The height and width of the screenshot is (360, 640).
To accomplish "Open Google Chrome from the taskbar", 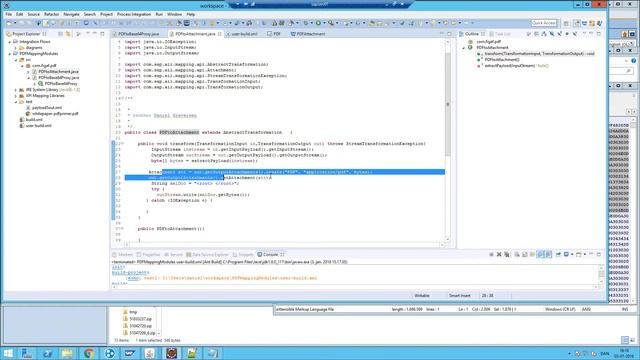I will [x=89, y=353].
